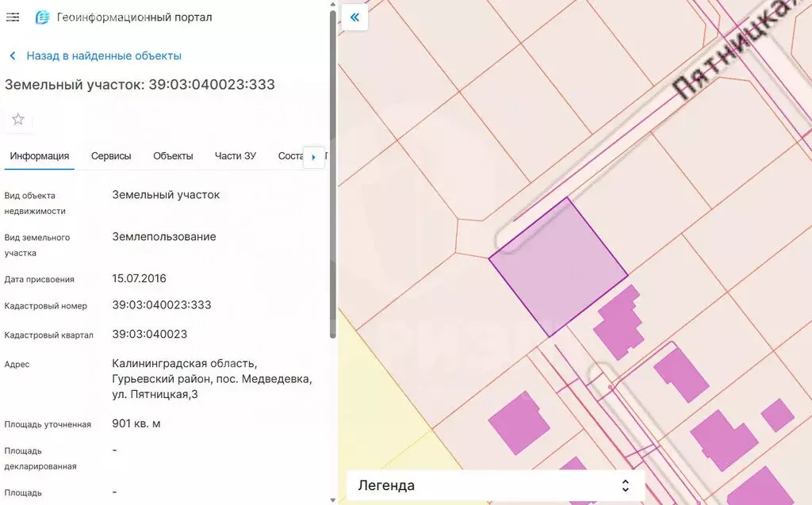
Task: Click the Geoportal logo icon
Action: [42, 17]
